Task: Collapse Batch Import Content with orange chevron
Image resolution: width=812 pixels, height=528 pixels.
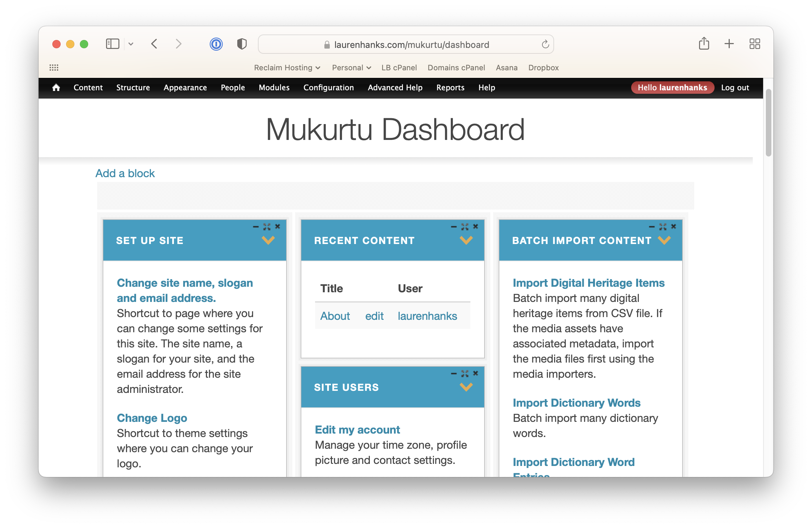Action: click(664, 240)
